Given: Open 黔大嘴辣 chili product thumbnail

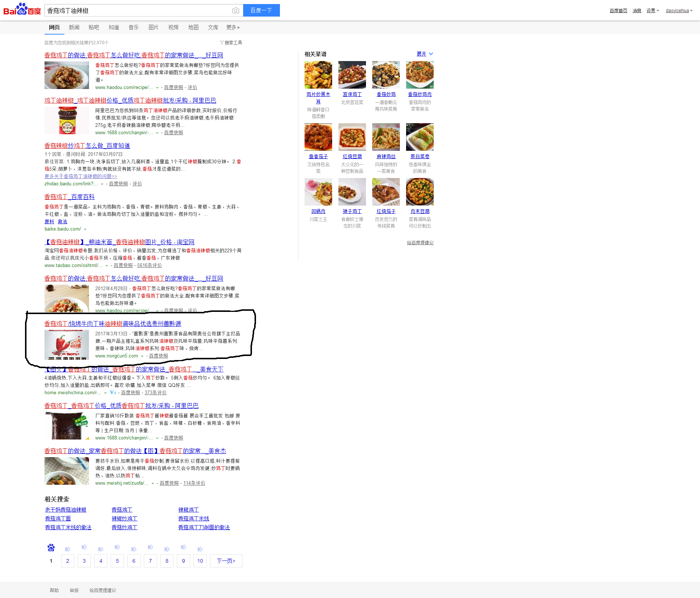Looking at the screenshot, I should click(67, 345).
